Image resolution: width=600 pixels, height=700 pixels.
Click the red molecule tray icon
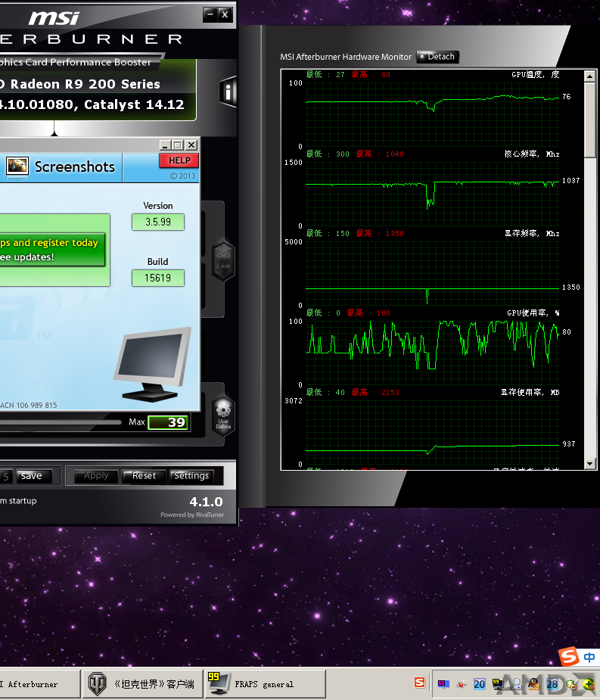click(462, 684)
